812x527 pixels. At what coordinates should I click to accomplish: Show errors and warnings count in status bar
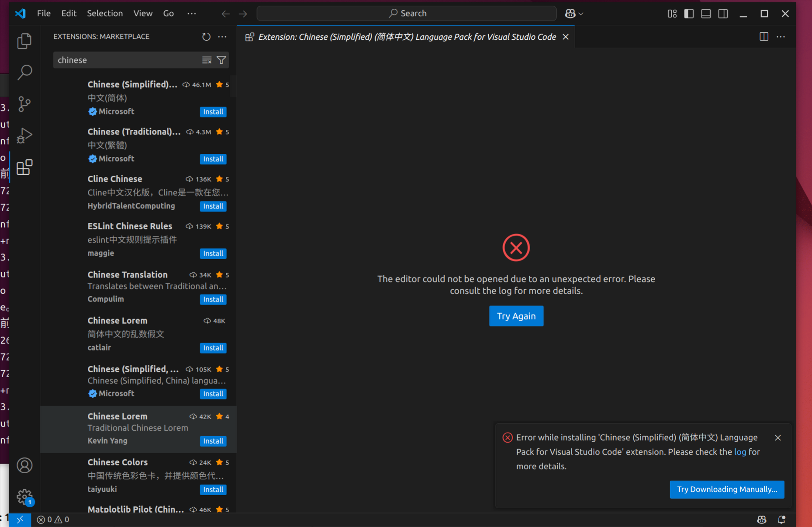pyautogui.click(x=53, y=520)
